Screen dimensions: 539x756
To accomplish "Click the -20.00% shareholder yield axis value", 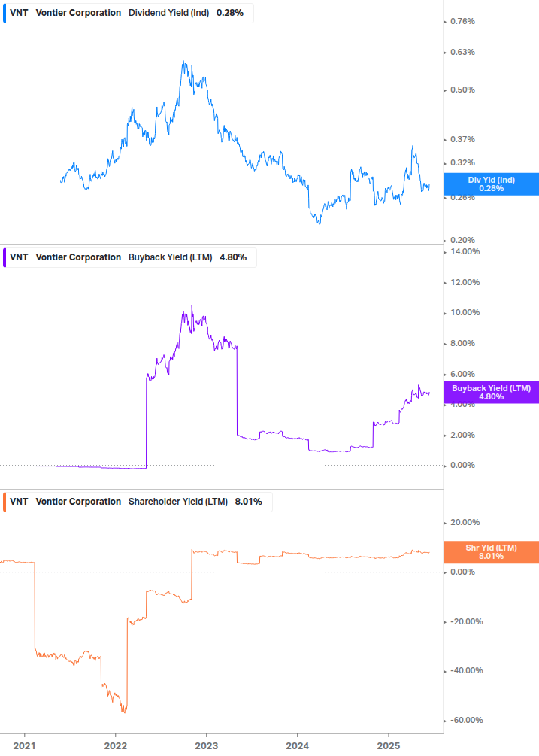I will point(466,621).
